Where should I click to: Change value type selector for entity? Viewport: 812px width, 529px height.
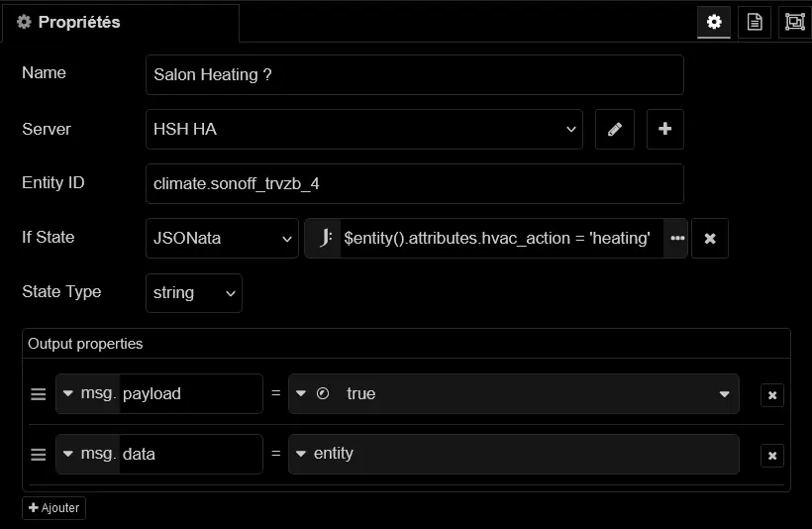301,455
